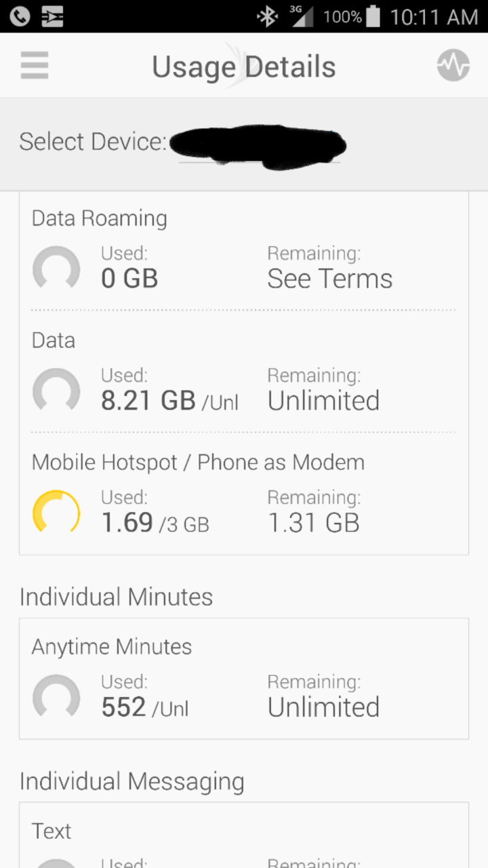This screenshot has width=488, height=868.
Task: Open the hamburger navigation menu
Action: [35, 66]
